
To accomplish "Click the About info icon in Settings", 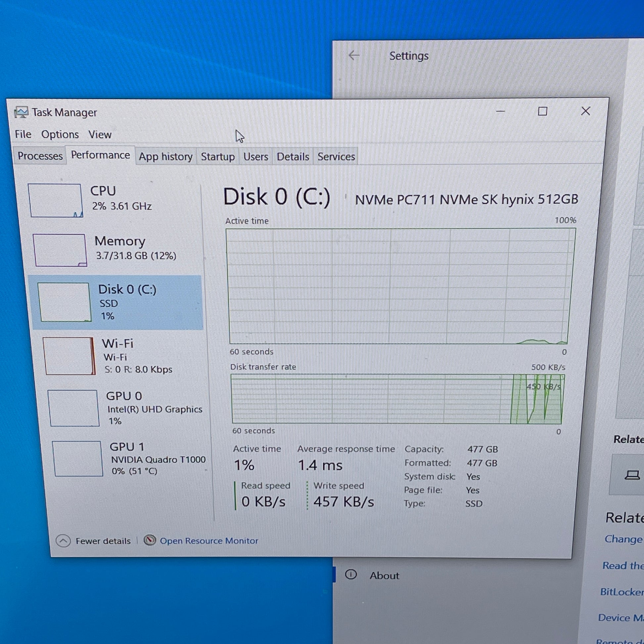I will [351, 574].
